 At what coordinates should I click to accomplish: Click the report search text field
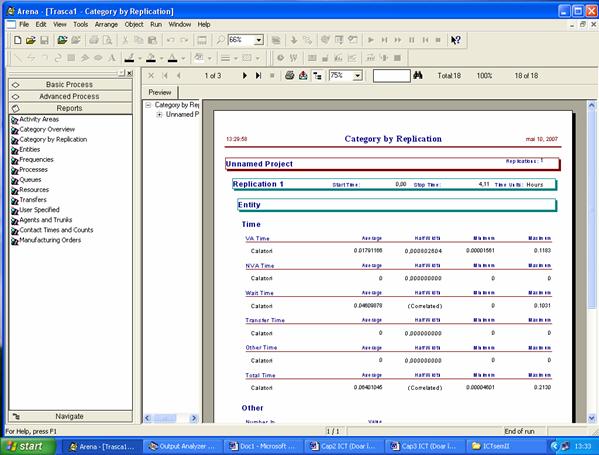pyautogui.click(x=392, y=76)
